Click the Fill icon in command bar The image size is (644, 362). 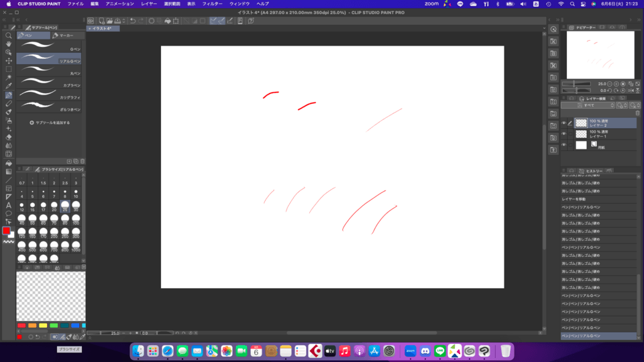168,21
